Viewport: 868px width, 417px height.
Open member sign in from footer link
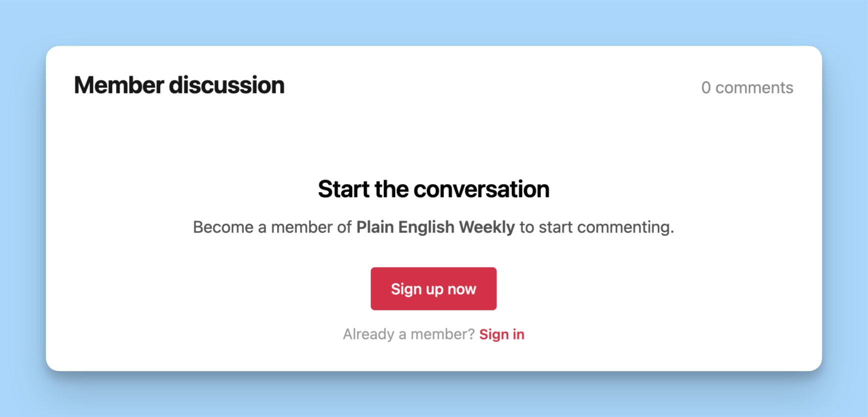click(x=501, y=334)
